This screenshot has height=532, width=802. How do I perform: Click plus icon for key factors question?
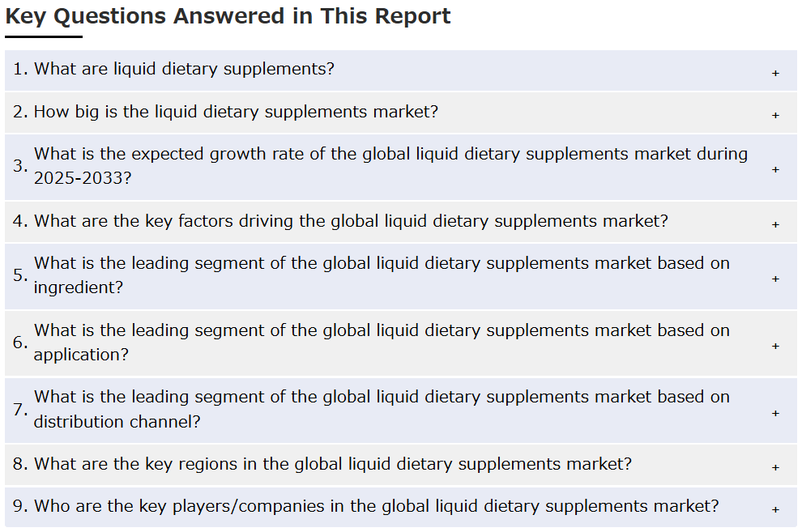[x=775, y=225]
